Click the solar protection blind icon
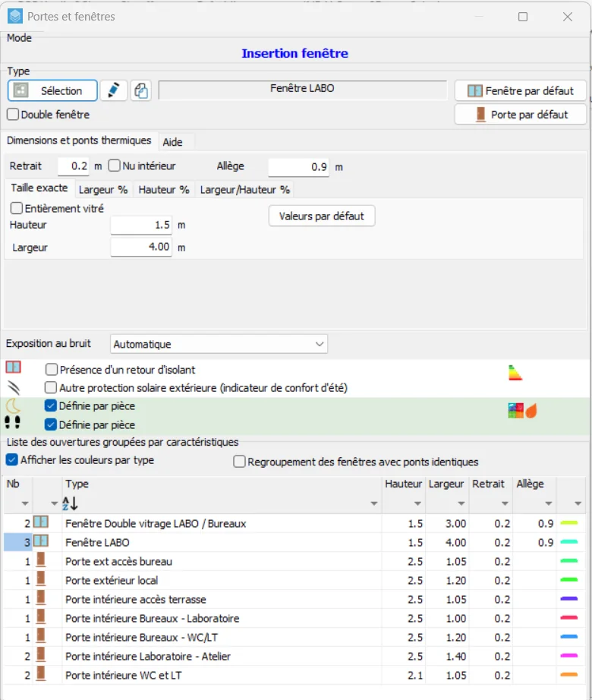 pyautogui.click(x=14, y=387)
